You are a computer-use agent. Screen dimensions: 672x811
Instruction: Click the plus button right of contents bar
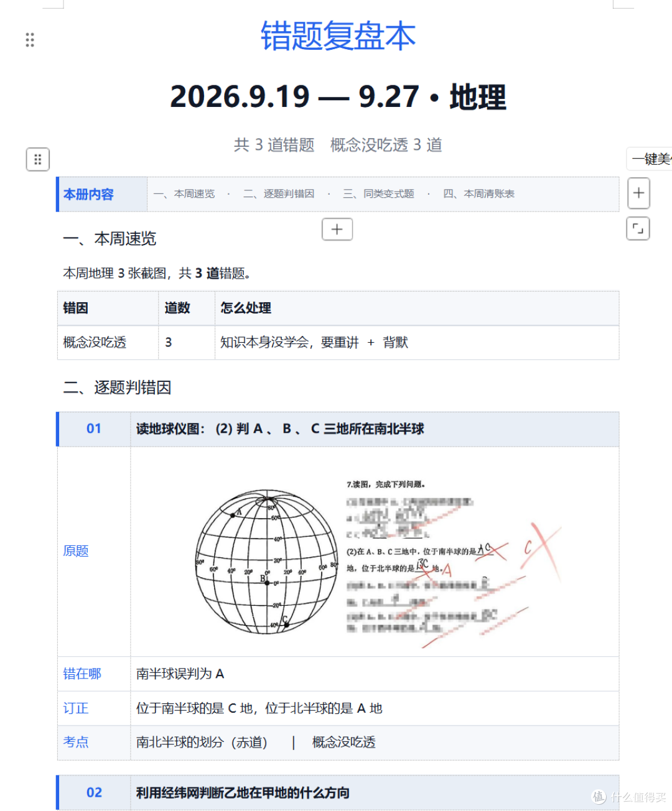638,193
